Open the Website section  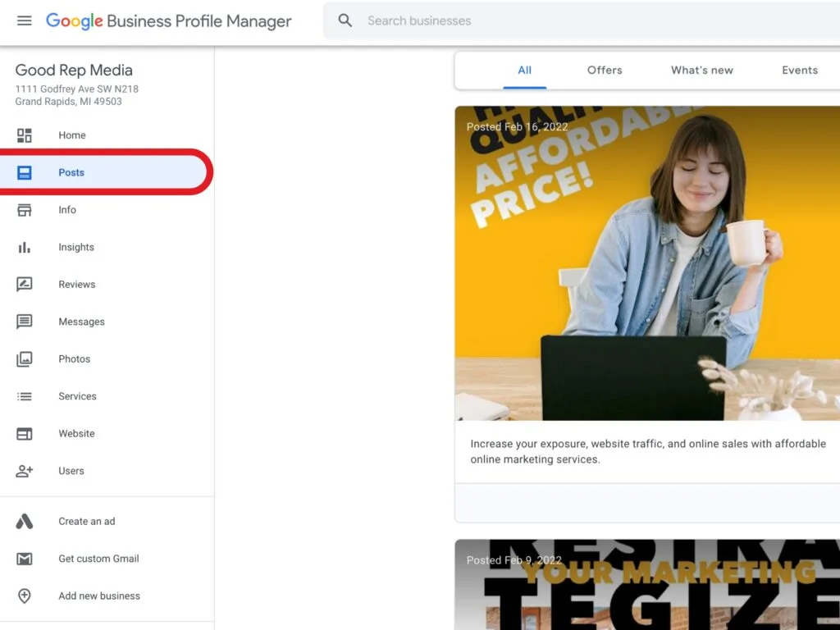coord(76,434)
